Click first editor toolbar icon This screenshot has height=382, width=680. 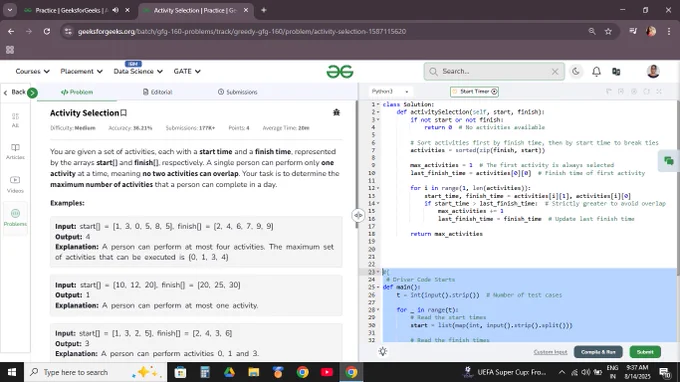coord(608,91)
